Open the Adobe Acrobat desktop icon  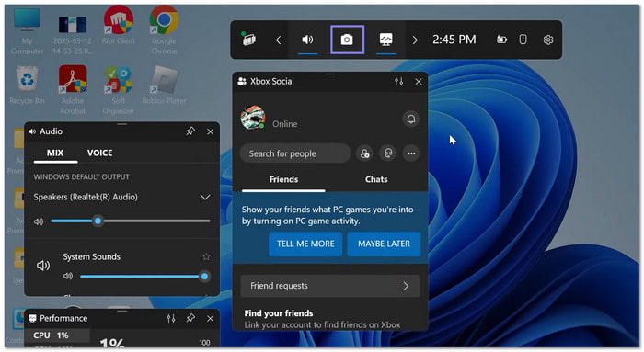pyautogui.click(x=73, y=90)
